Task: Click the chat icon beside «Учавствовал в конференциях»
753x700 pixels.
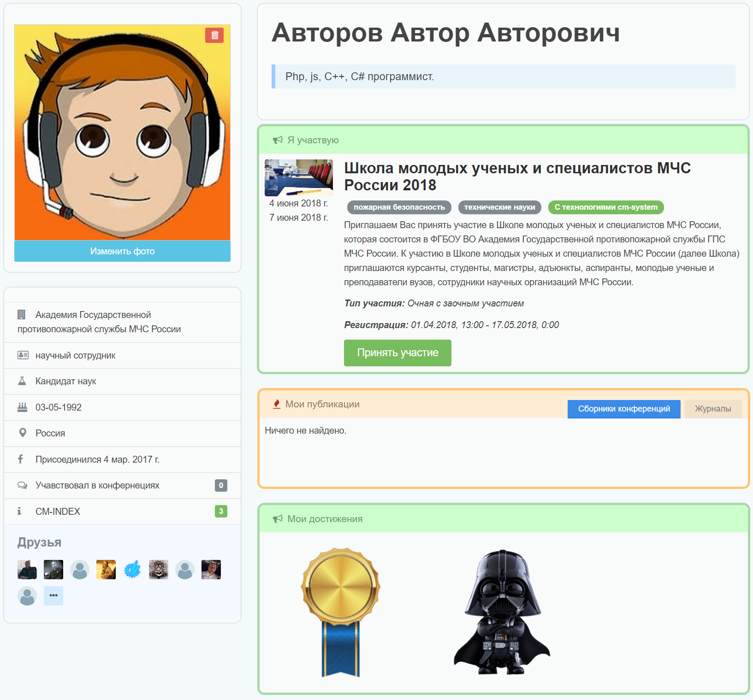Action: coord(21,485)
